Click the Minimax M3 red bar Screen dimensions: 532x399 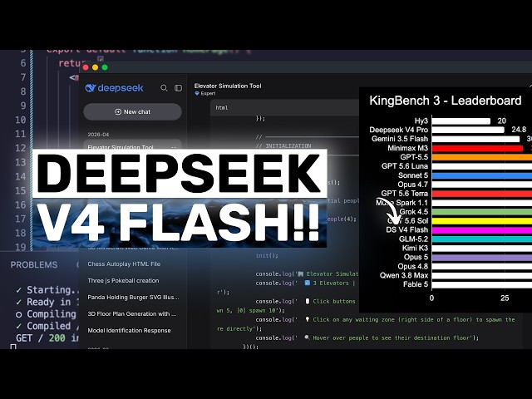coord(477,148)
